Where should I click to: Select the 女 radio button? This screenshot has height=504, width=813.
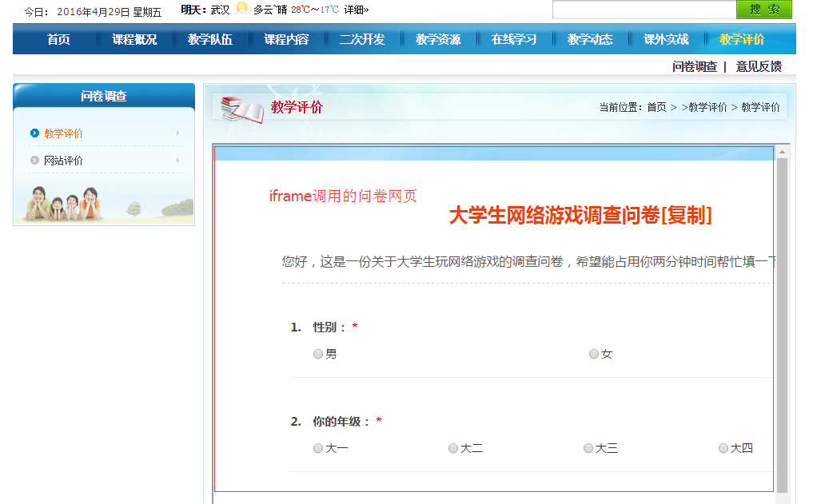593,354
